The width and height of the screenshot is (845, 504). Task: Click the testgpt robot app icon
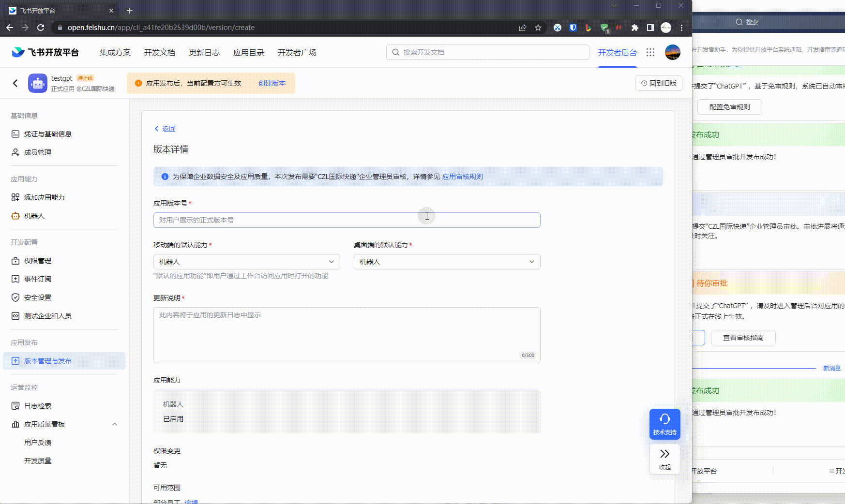click(38, 83)
